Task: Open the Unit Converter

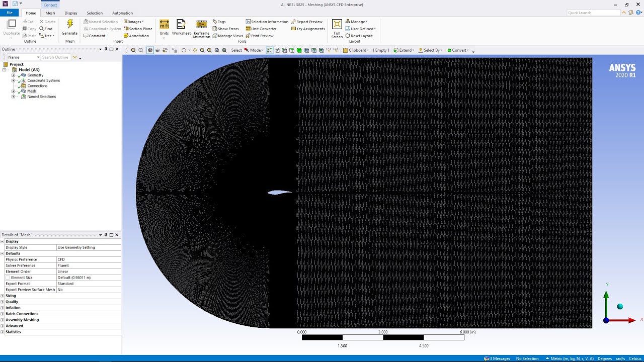Action: click(x=261, y=29)
